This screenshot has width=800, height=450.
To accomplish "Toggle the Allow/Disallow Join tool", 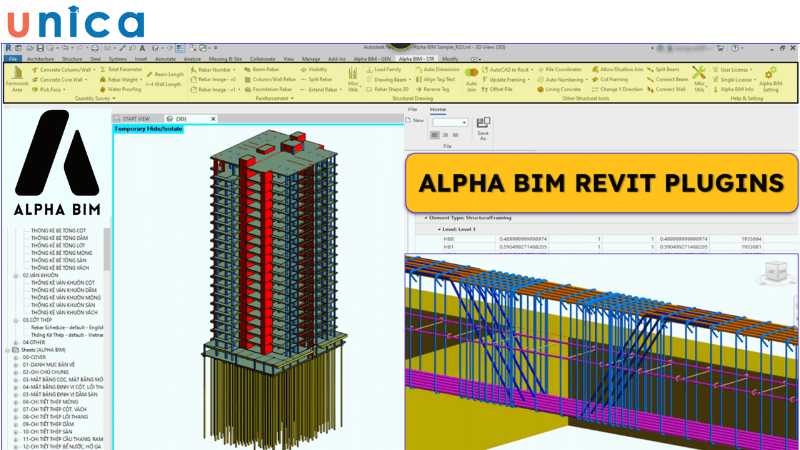I will click(x=617, y=69).
